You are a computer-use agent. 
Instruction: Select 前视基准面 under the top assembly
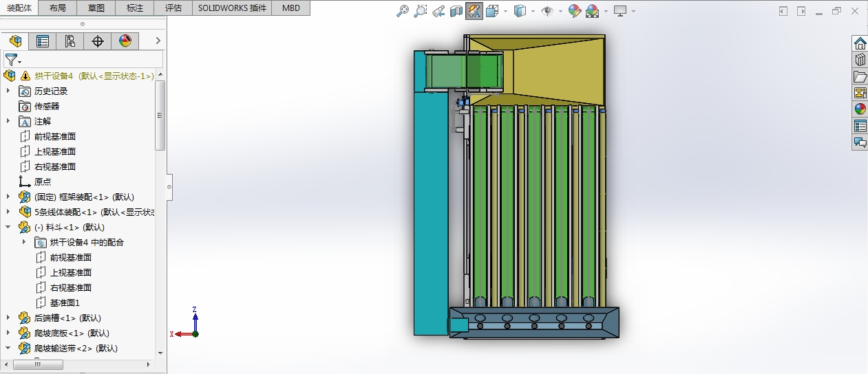[55, 136]
